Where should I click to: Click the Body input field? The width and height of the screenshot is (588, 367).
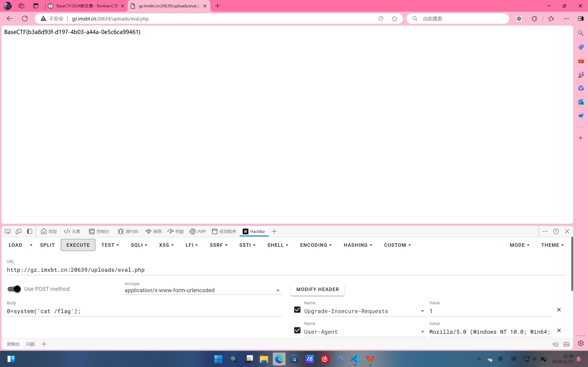[144, 311]
